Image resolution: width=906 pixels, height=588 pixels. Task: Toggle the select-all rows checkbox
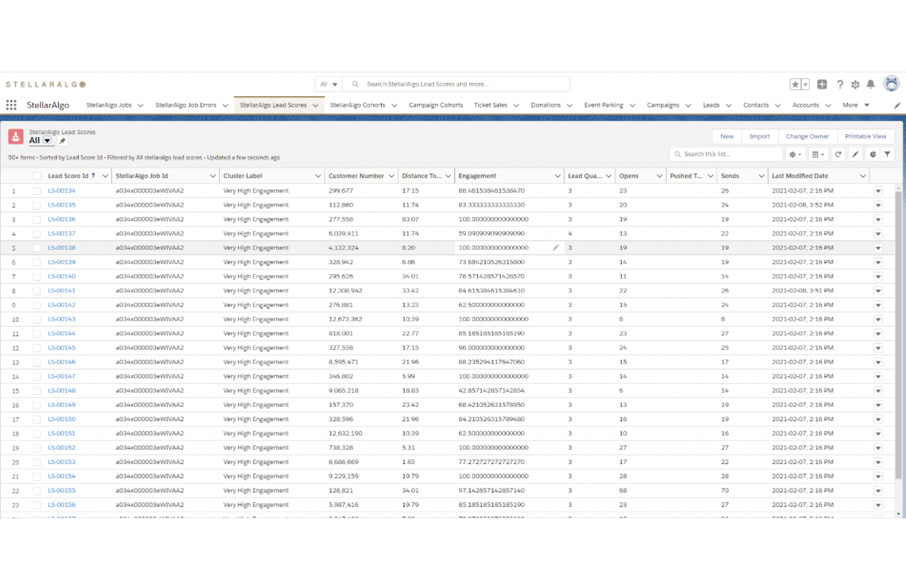pyautogui.click(x=37, y=176)
